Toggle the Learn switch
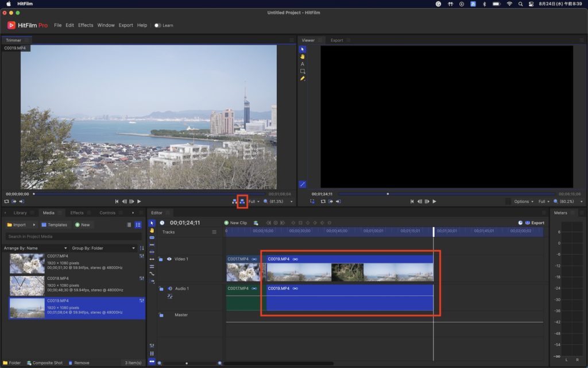This screenshot has width=588, height=368. pyautogui.click(x=157, y=25)
